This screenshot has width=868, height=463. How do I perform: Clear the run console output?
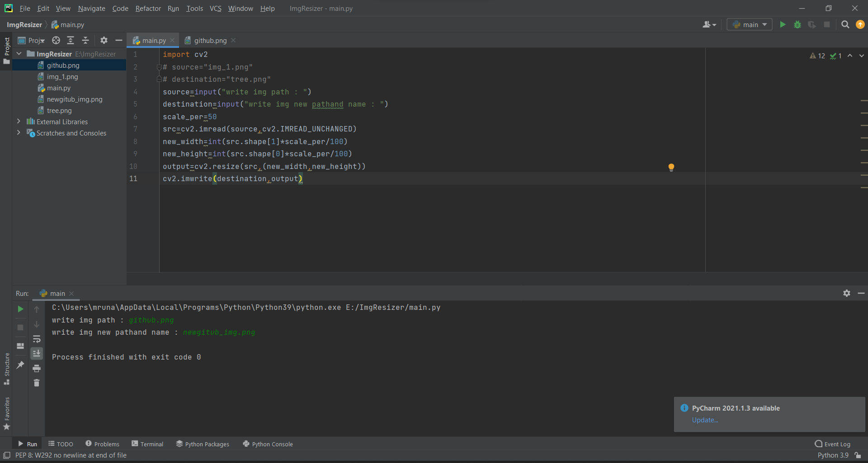pyautogui.click(x=37, y=383)
